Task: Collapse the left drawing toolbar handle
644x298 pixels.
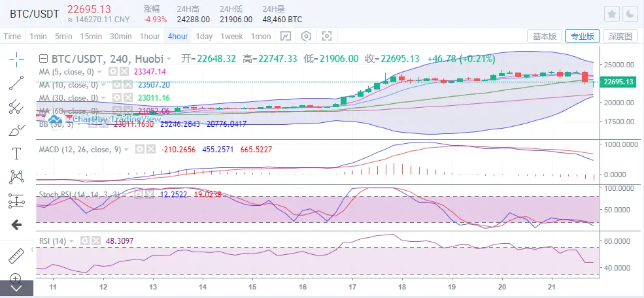Action: 33,249
